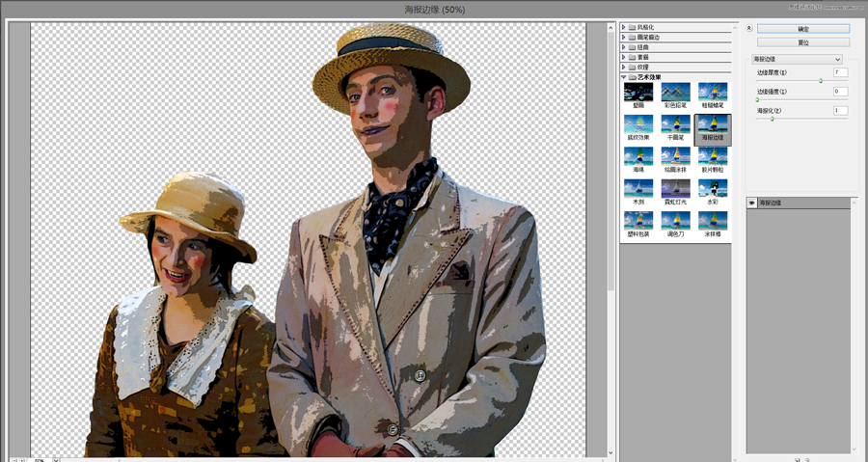Click the 复位 reset button
Image resolution: width=868 pixels, height=462 pixels.
tap(803, 42)
